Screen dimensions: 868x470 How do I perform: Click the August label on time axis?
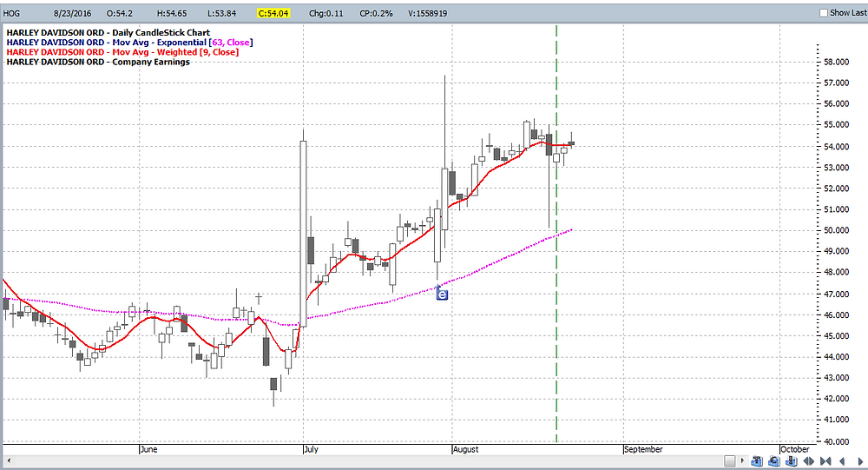pos(465,449)
